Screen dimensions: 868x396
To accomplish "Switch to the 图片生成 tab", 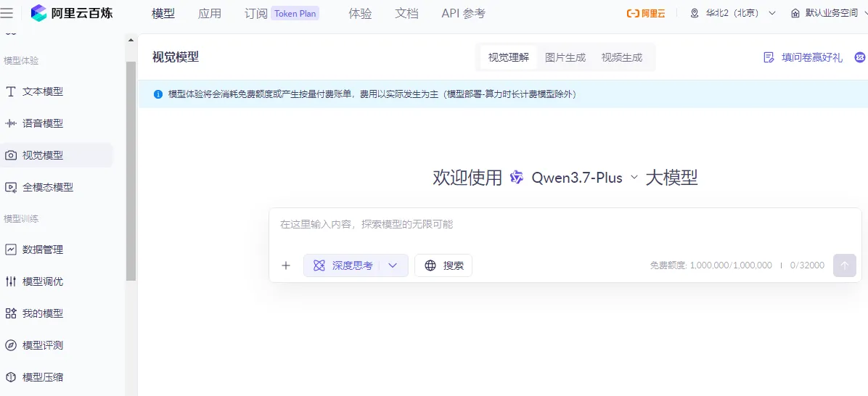I will coord(565,57).
